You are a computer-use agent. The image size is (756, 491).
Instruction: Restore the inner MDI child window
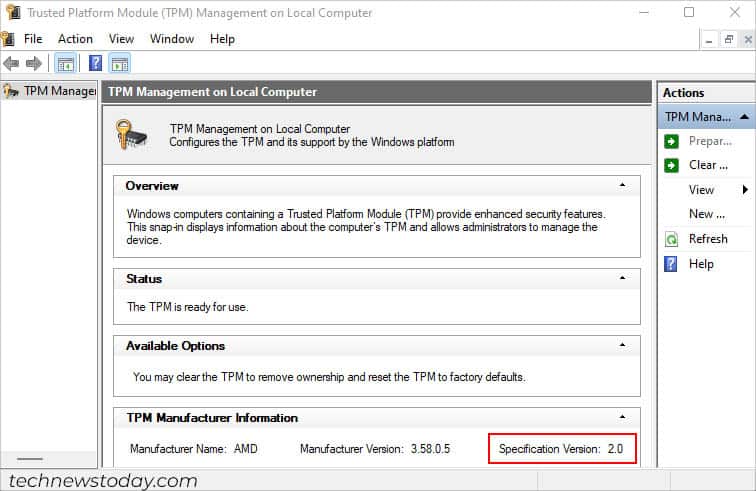[729, 40]
